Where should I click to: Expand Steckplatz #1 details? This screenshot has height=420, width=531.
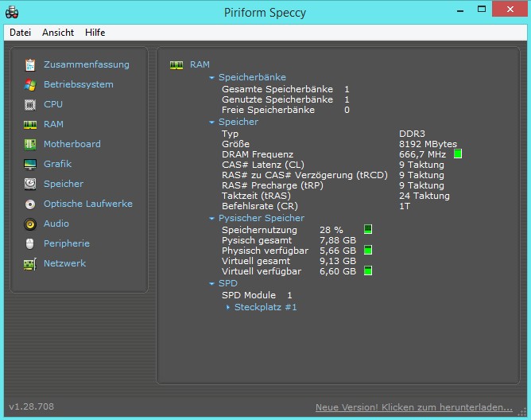228,307
